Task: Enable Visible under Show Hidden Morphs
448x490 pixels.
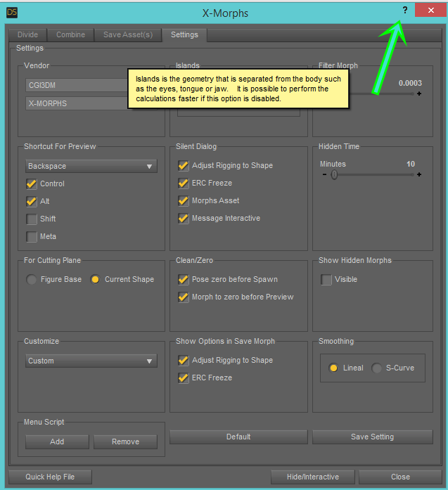Action: click(x=326, y=279)
